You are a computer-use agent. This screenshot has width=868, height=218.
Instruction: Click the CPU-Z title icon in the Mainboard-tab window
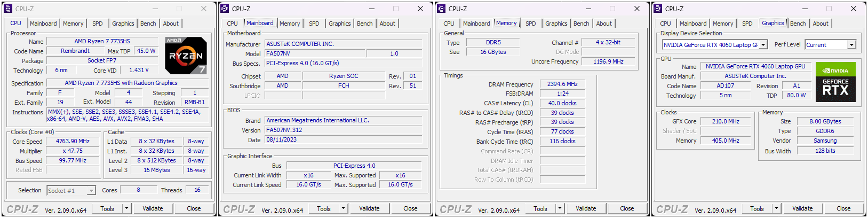point(225,9)
